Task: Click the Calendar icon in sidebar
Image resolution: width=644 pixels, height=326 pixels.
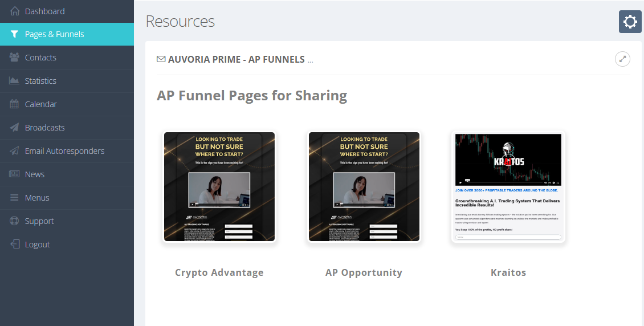Action: coord(14,104)
